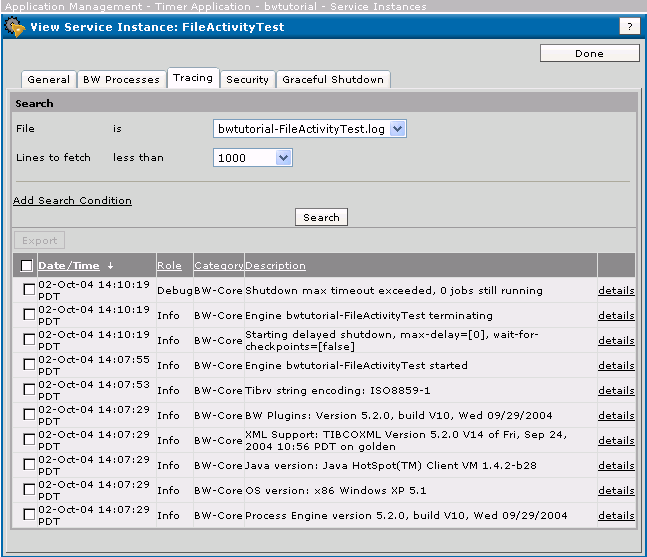
Task: Toggle the select-all checkbox in table header
Action: [x=27, y=266]
